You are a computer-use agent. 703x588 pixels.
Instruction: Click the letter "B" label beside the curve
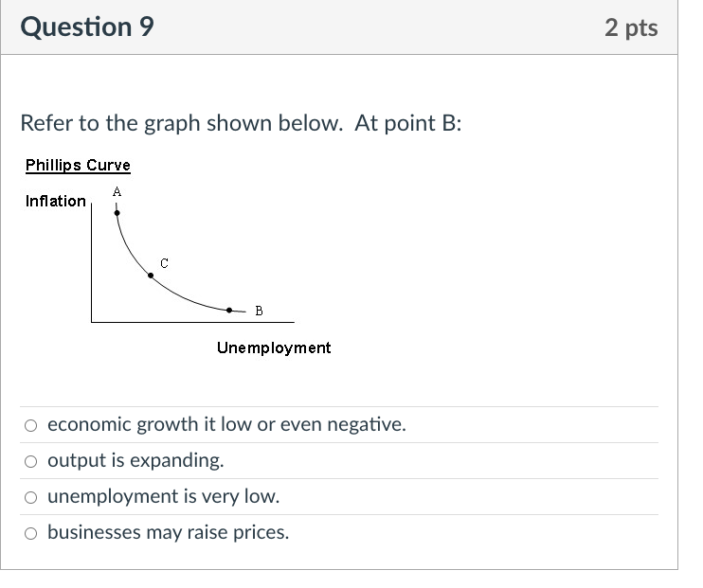pos(260,311)
